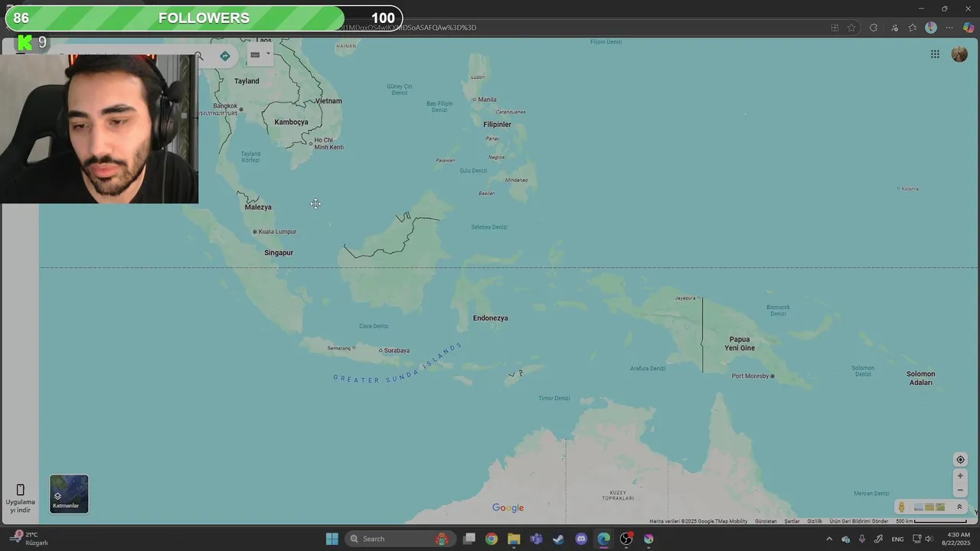Open Edge settings and more menu
980x551 pixels.
(x=949, y=28)
